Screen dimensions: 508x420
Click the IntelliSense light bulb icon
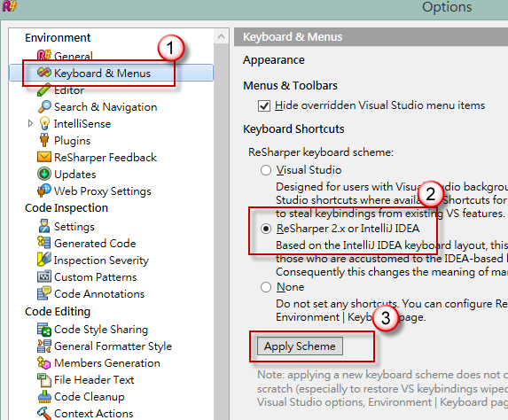coord(44,124)
